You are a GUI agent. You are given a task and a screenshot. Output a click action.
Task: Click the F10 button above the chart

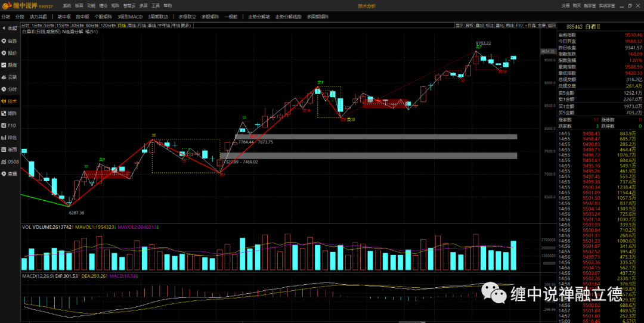point(519,26)
